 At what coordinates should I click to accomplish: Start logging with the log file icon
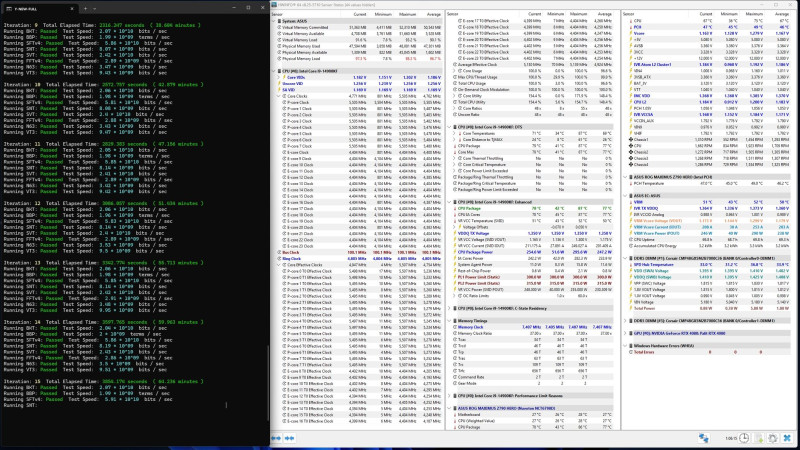pos(759,438)
